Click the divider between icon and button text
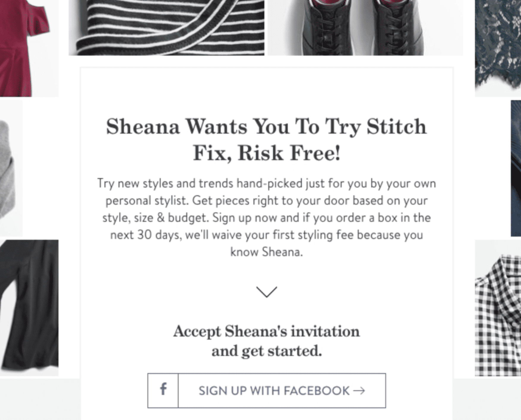Screen dimensions: 521x420 pos(179,391)
